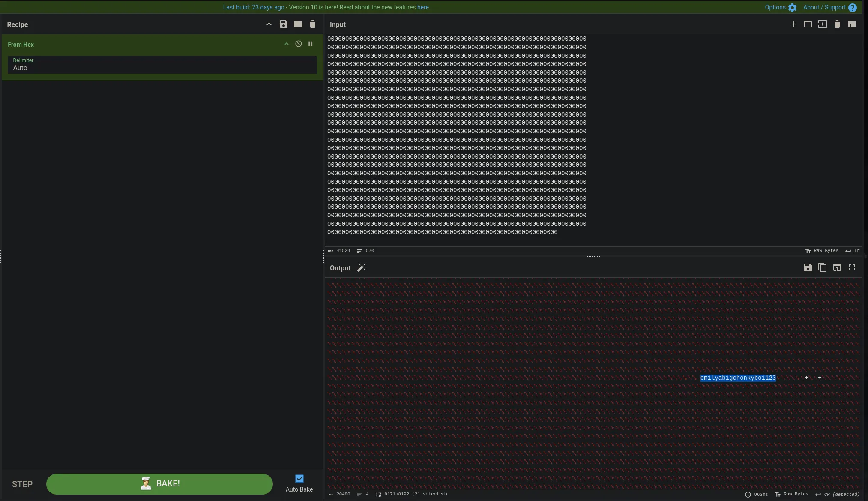Open file as input
Screen dimensions: 868x501
pyautogui.click(x=822, y=24)
